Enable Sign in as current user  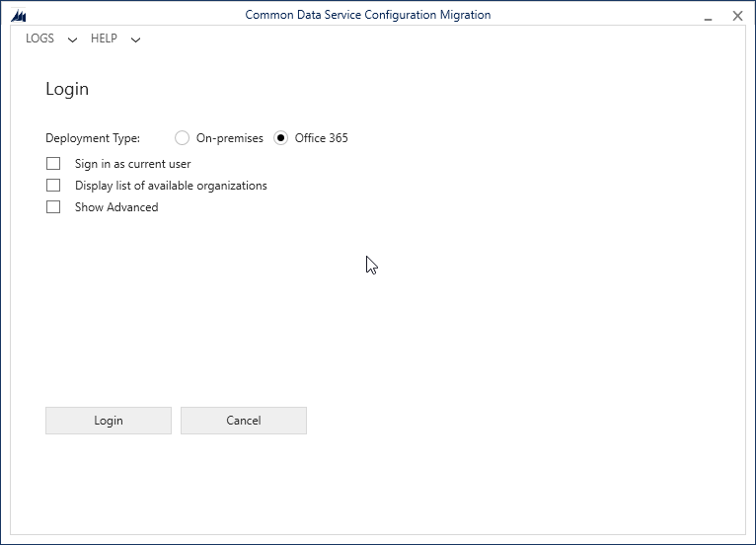(x=53, y=164)
